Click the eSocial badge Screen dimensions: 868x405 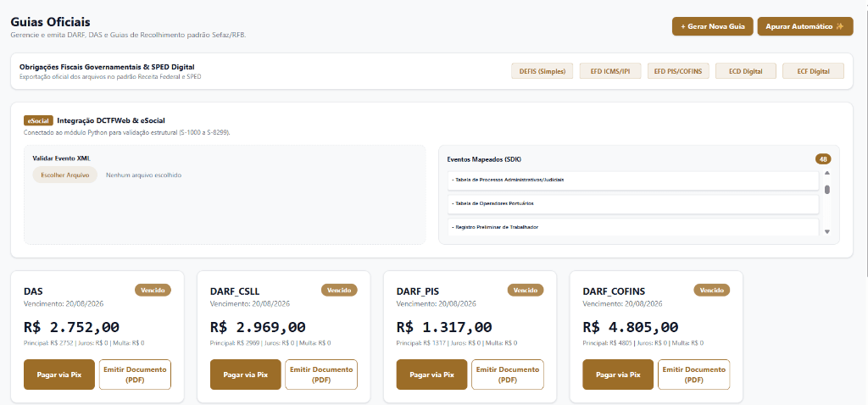click(x=38, y=120)
